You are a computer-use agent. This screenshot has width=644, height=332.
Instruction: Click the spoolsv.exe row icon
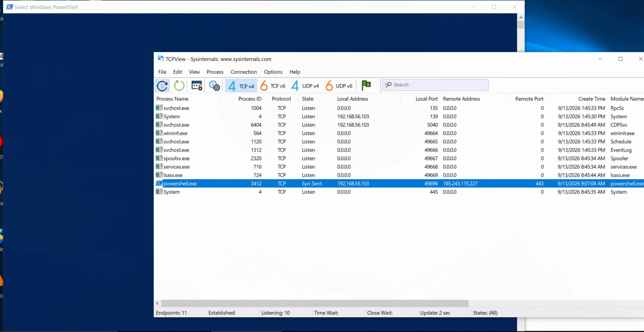[159, 158]
